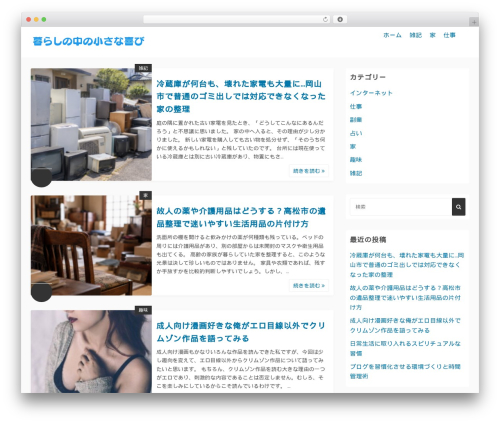Click the search magnifier button

coord(458,207)
